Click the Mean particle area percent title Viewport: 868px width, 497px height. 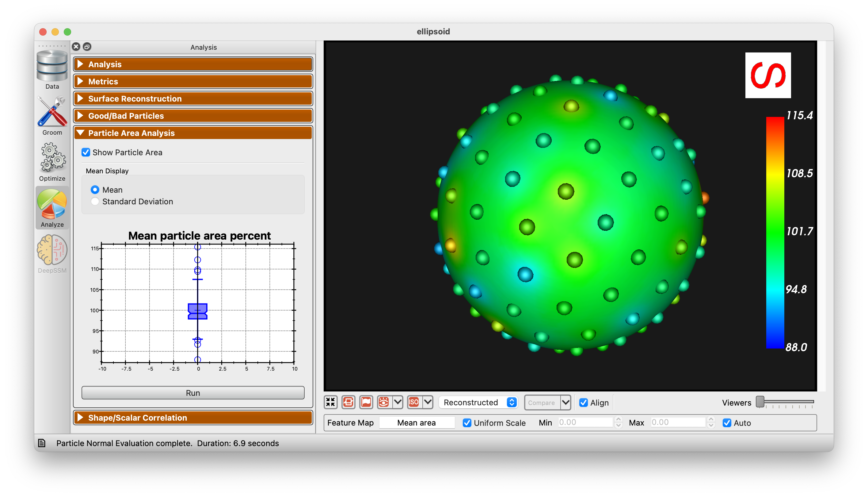tap(200, 236)
